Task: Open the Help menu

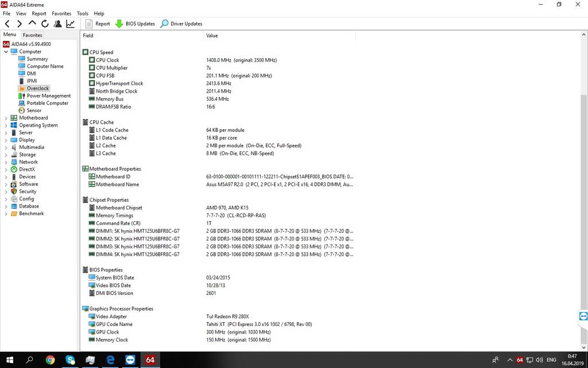Action: coord(99,14)
